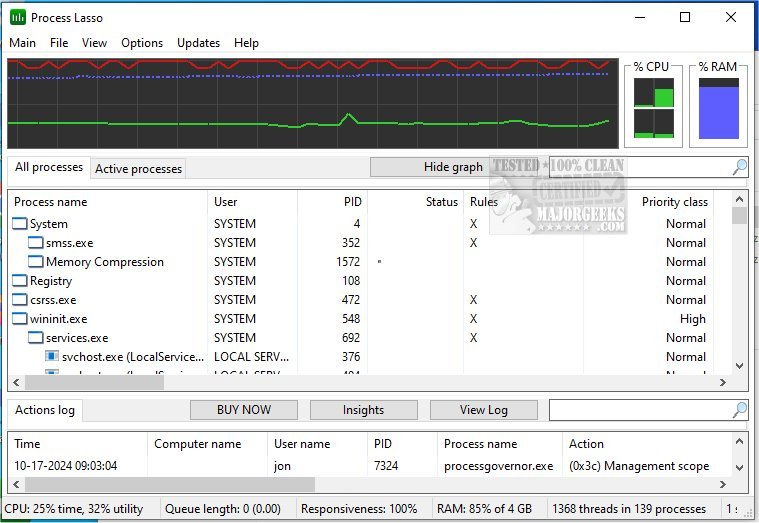759x523 pixels.
Task: Select the Memory Compression process entry
Action: [x=104, y=262]
